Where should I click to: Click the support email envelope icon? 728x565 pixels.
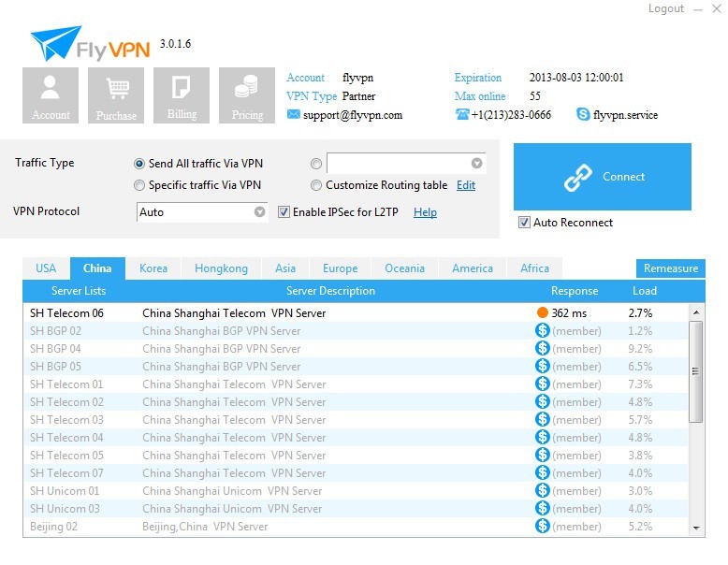293,114
